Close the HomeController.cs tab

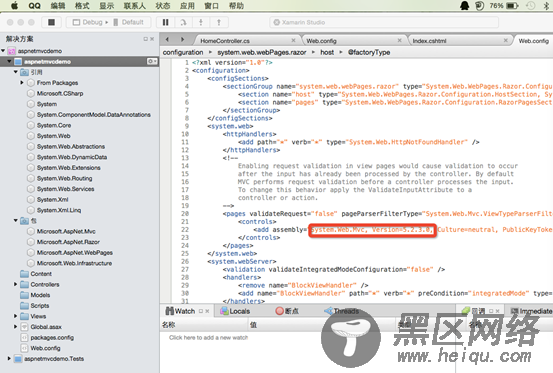click(293, 41)
